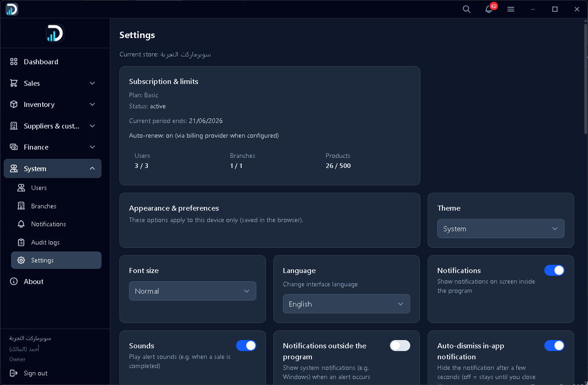Disable the Auto-dismiss in-app notification toggle

554,346
